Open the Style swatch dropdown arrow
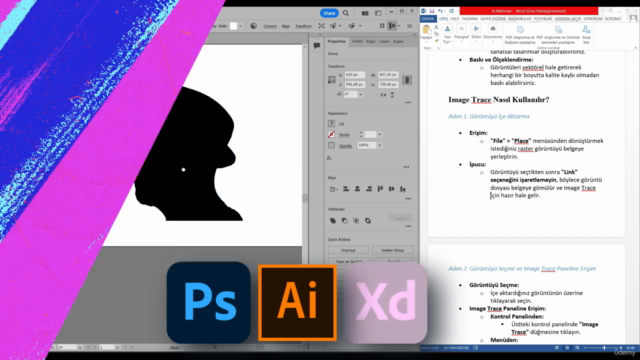 point(240,26)
